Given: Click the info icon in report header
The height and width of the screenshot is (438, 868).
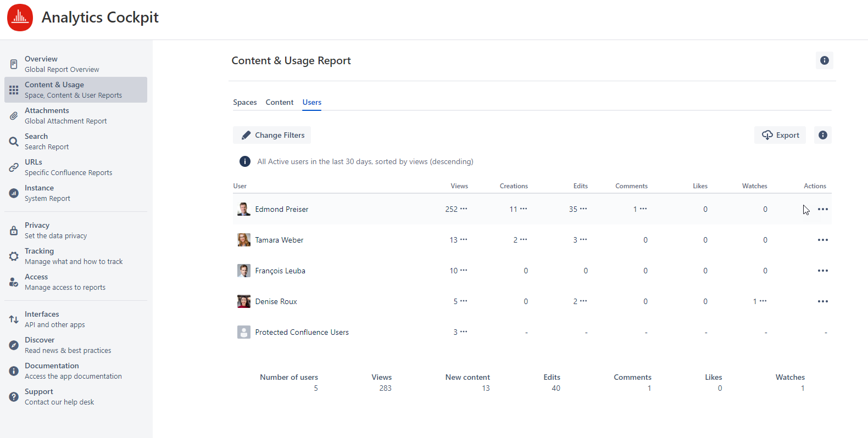Looking at the screenshot, I should [x=824, y=60].
